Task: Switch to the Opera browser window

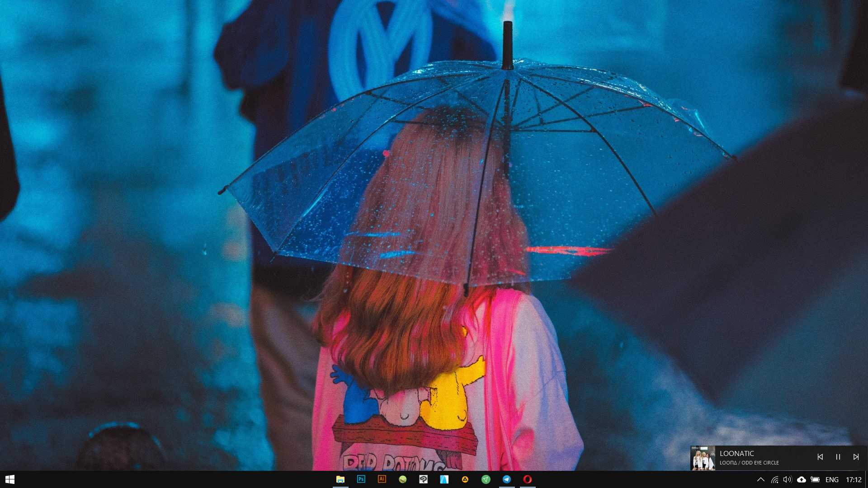Action: [528, 479]
